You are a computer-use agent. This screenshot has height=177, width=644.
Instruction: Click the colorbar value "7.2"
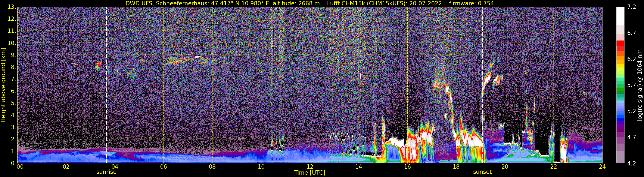pyautogui.click(x=632, y=7)
